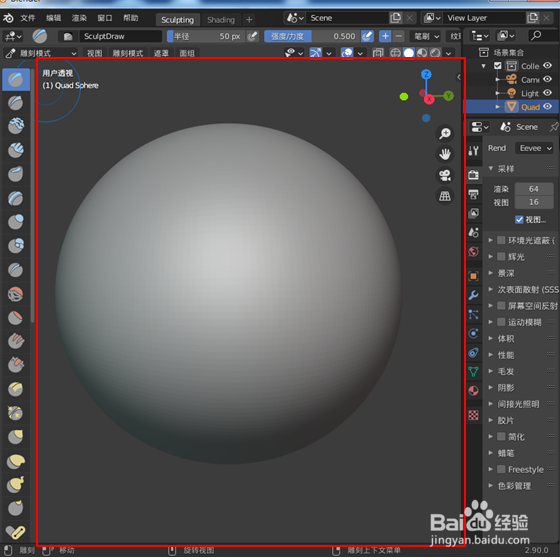Open the World properties tab icon

(x=474, y=252)
